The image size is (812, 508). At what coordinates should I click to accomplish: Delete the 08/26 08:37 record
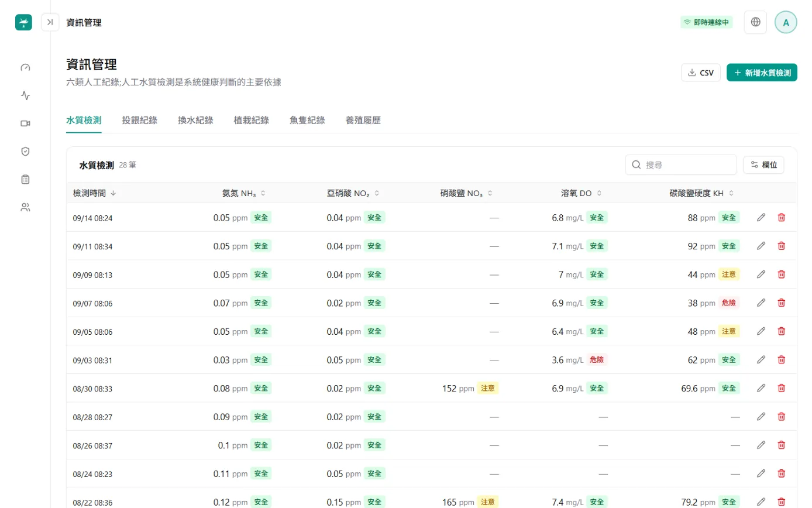point(781,445)
